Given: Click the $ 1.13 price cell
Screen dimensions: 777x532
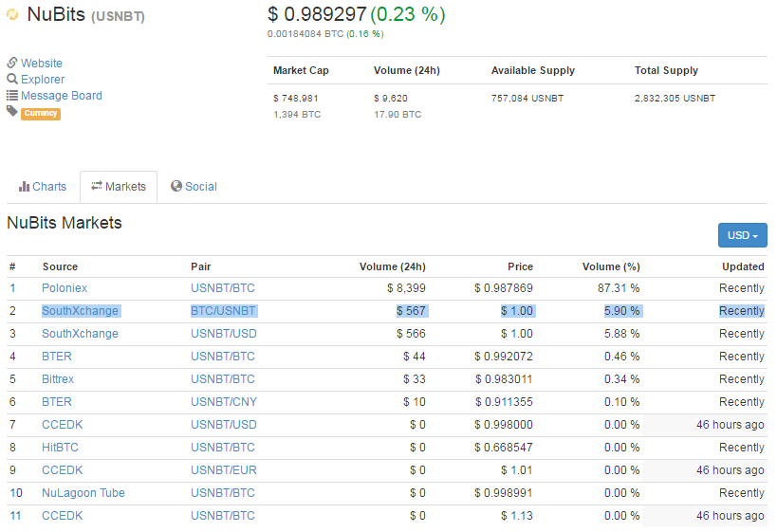Looking at the screenshot, I should tap(517, 516).
